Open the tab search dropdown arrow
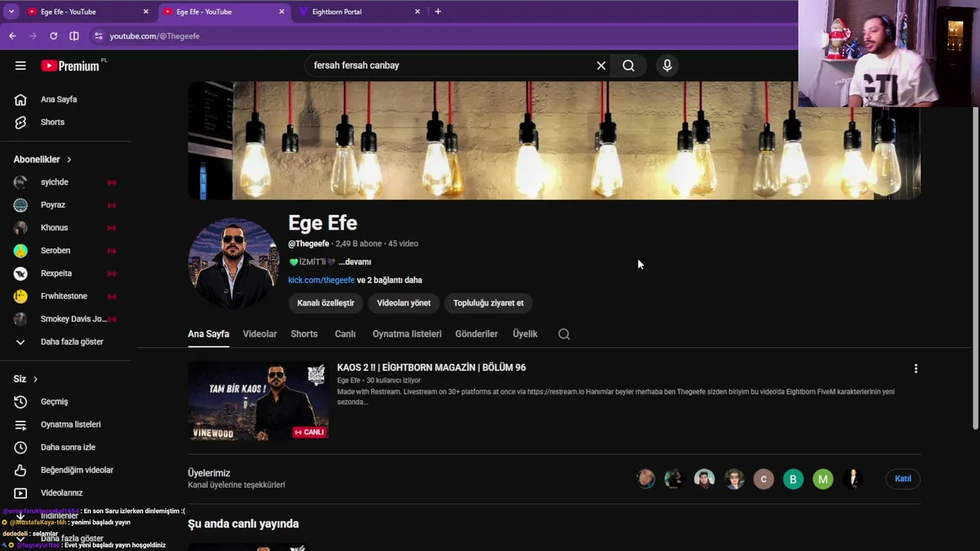 click(11, 11)
